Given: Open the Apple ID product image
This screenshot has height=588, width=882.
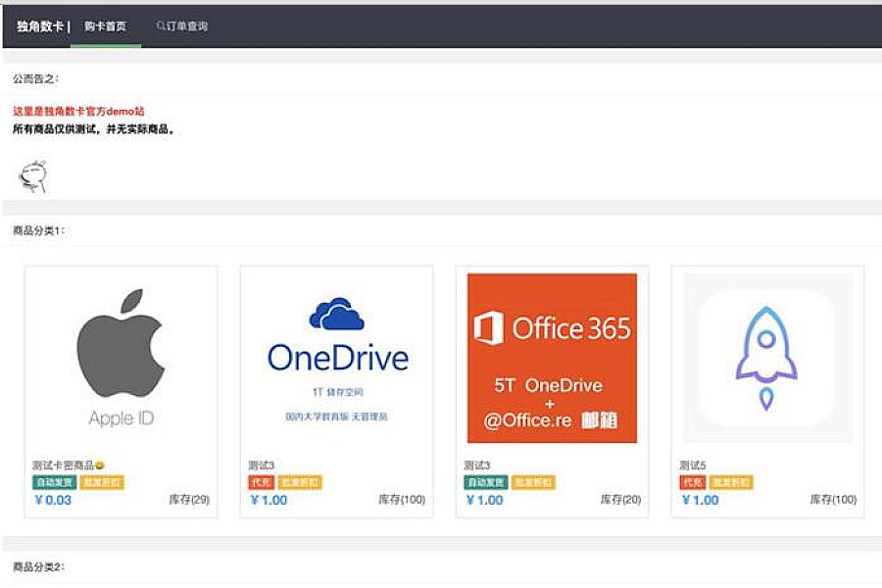Looking at the screenshot, I should point(121,359).
